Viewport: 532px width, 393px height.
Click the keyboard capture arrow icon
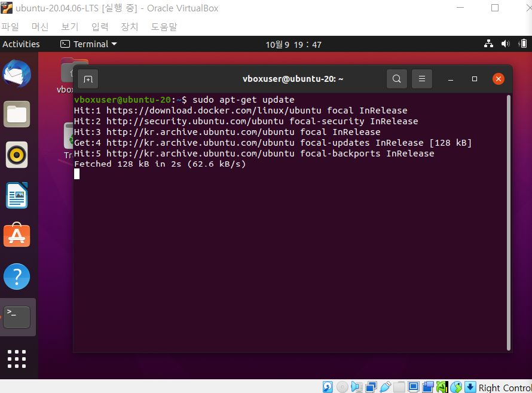click(x=470, y=387)
